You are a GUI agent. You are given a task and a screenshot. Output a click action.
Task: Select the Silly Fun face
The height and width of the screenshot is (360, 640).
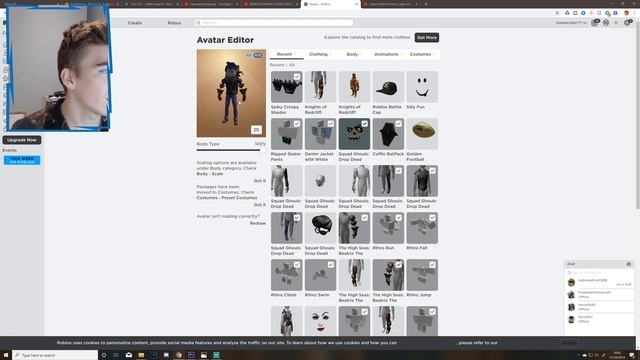click(x=422, y=87)
